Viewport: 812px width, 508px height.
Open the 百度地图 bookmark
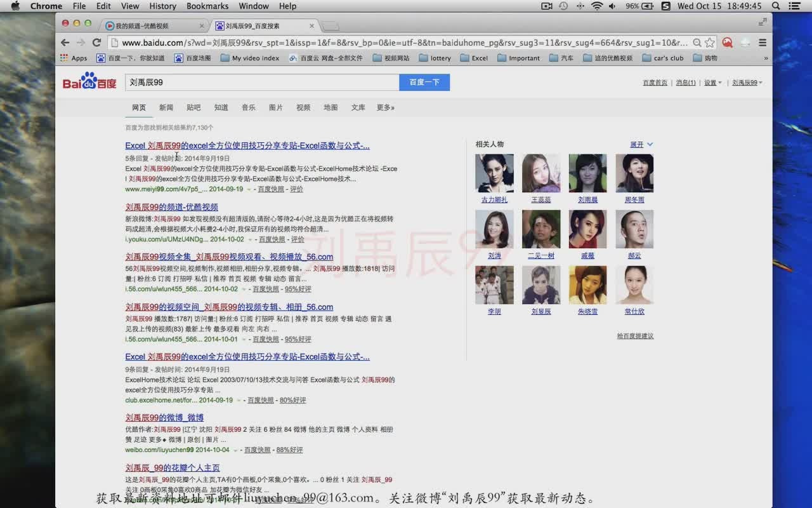point(192,58)
